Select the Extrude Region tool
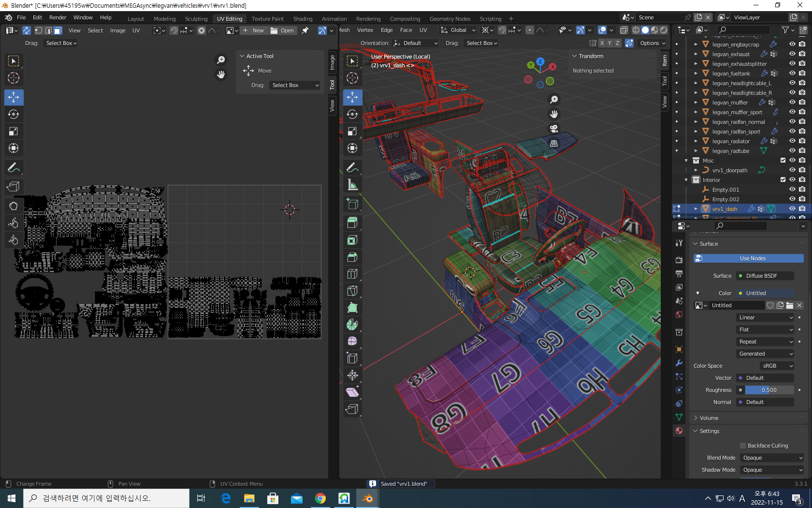The width and height of the screenshot is (812, 508). (x=352, y=223)
